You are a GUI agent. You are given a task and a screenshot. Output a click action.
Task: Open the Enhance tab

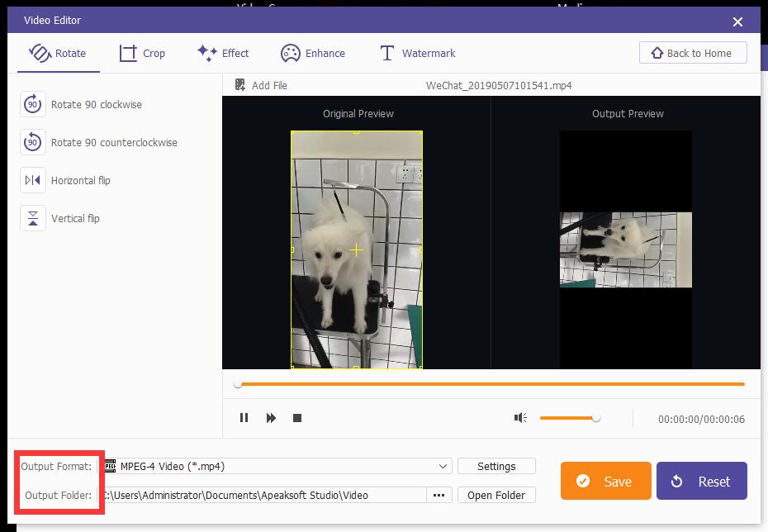click(312, 53)
